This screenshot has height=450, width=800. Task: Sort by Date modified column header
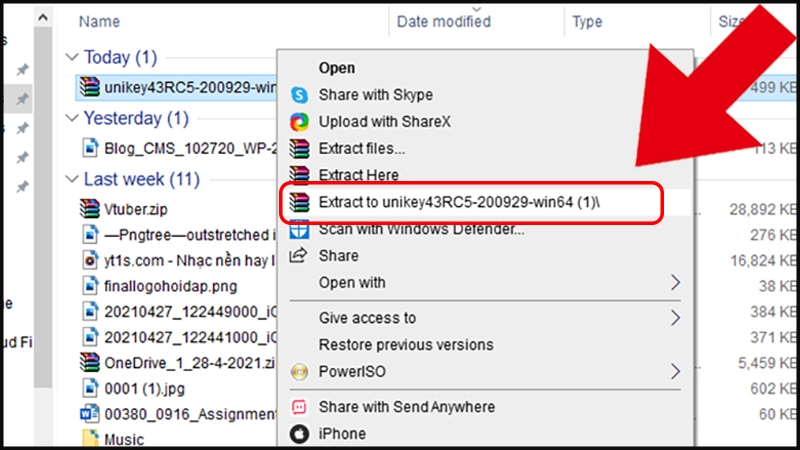pos(443,21)
